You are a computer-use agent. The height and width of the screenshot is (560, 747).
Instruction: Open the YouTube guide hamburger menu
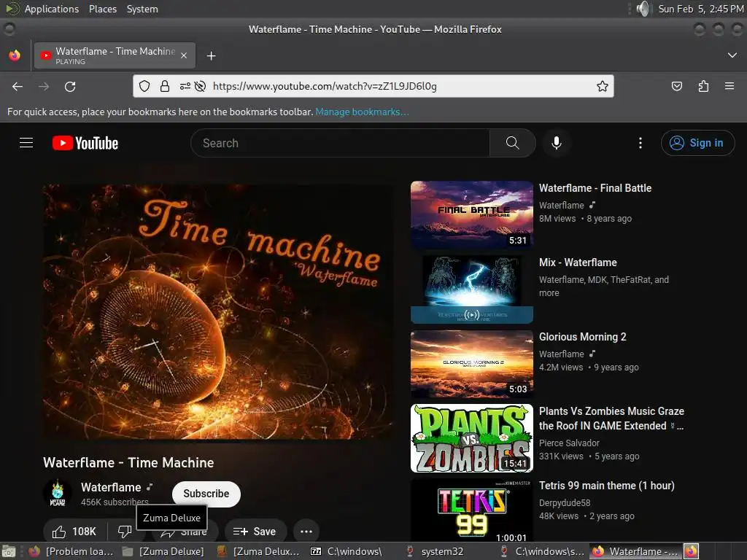[x=26, y=143]
